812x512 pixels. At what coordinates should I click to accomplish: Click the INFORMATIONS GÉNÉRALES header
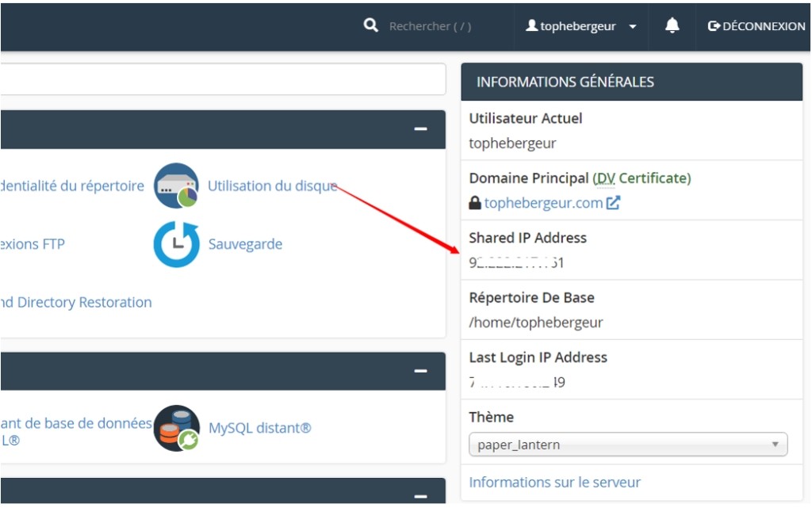(631, 82)
